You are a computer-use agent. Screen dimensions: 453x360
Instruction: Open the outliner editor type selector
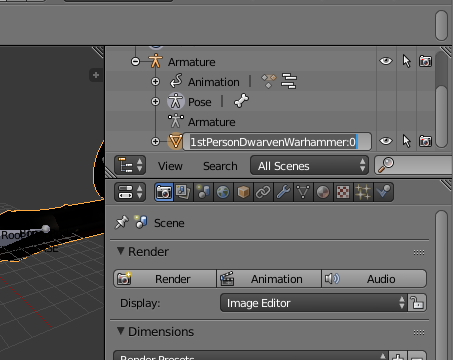click(130, 165)
